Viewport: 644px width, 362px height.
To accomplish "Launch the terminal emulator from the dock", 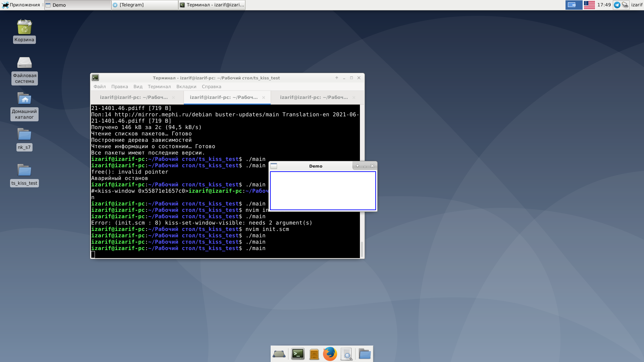I will click(298, 354).
